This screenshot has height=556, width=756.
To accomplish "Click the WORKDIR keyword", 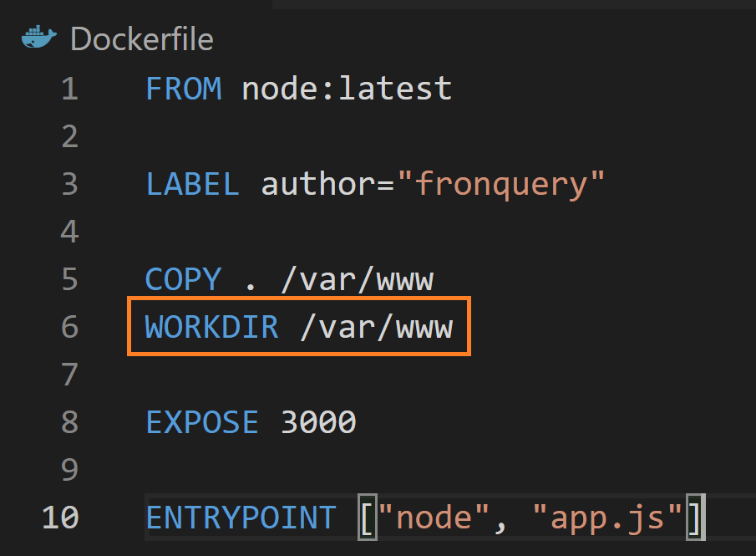I will pos(211,327).
